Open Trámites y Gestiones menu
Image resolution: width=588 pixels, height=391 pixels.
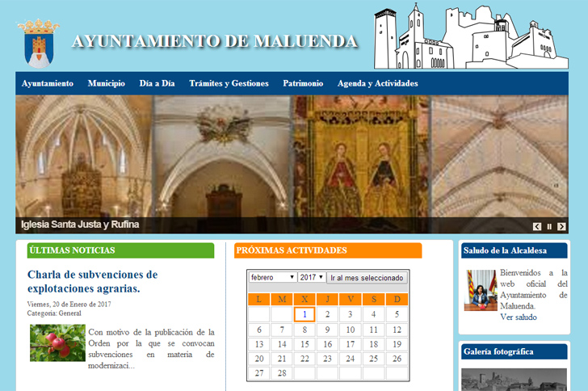tap(229, 83)
